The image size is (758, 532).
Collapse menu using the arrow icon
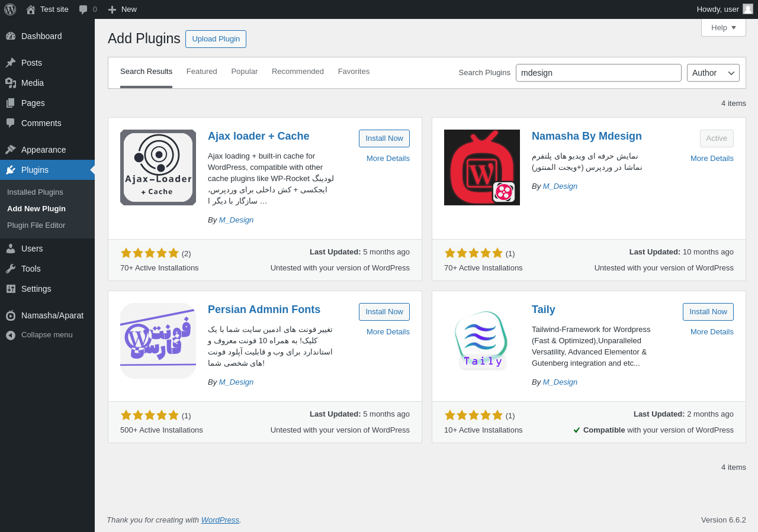coord(11,335)
